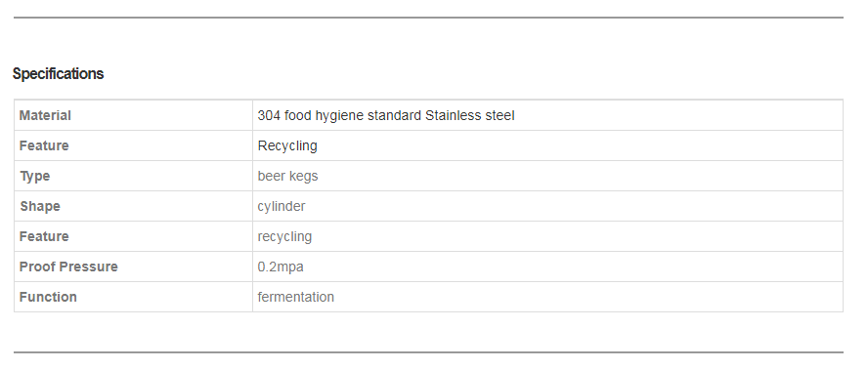Viewport: 868px width, 369px height.
Task: Click the word Stainless in Material row
Action: 453,115
